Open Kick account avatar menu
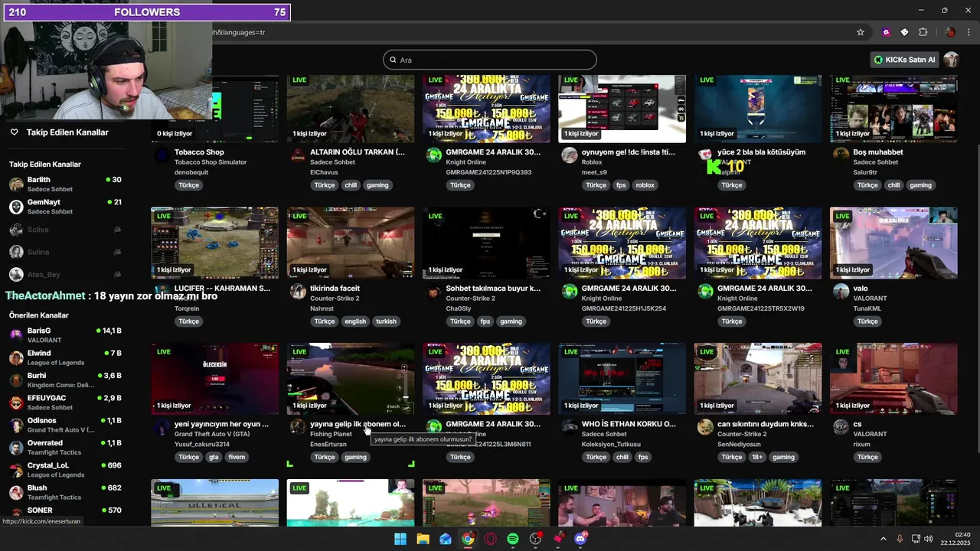The width and height of the screenshot is (980, 551). click(951, 60)
